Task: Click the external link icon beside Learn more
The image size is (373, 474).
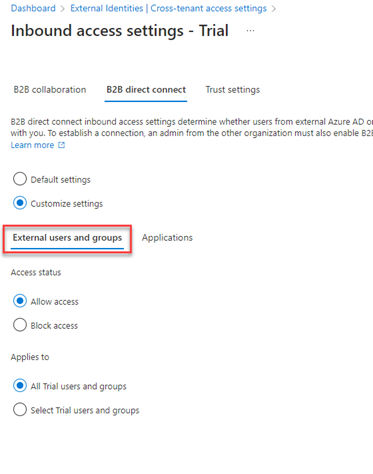Action: 62,145
